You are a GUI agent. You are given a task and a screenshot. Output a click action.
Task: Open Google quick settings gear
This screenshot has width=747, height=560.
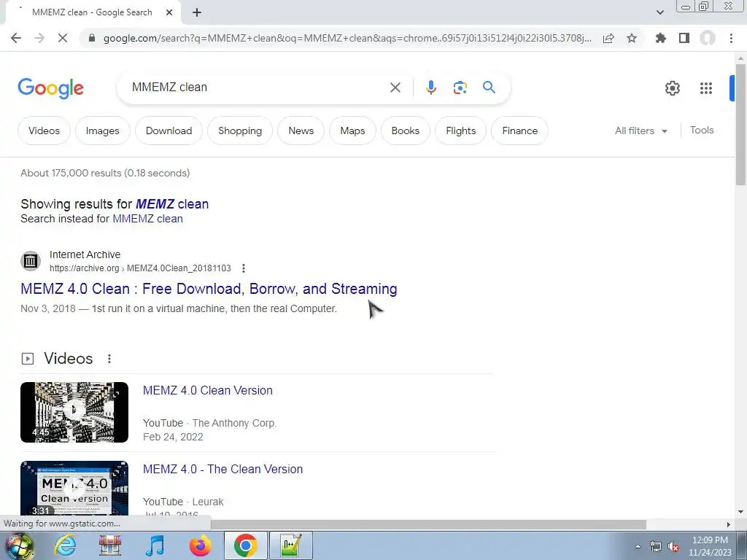(x=672, y=88)
